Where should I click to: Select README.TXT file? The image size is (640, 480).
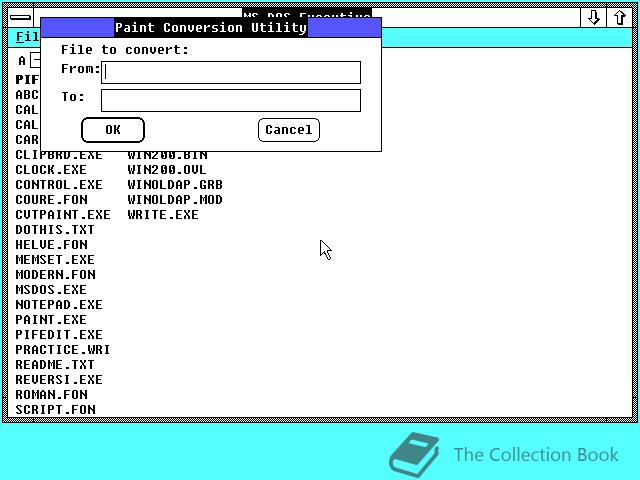point(55,365)
